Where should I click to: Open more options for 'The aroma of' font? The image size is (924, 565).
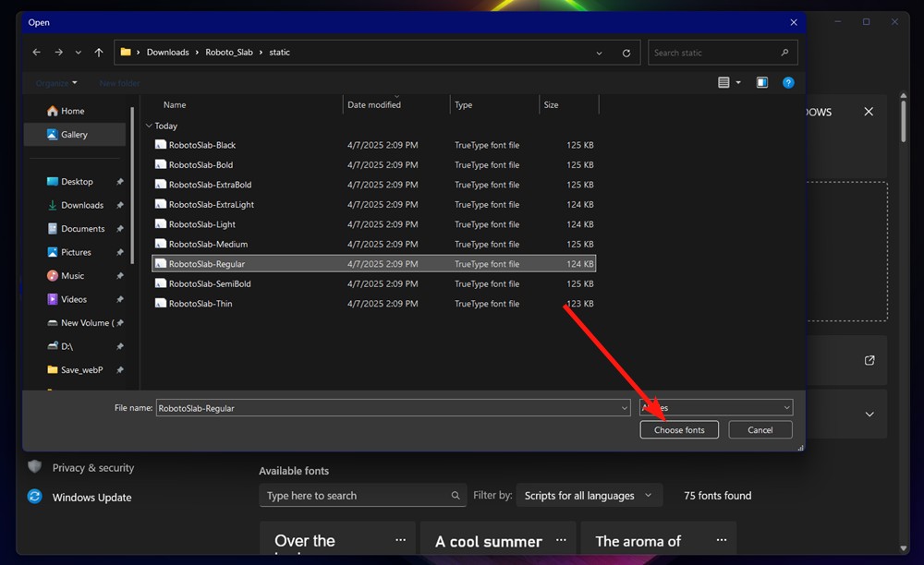coord(722,540)
